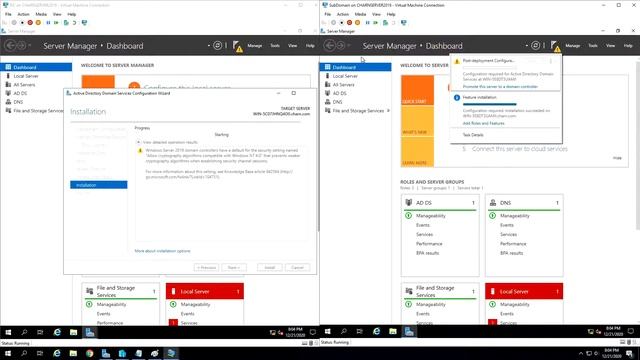Open navigation history dropdown in left Server Manager
Viewport: 640px width, 360px height.
pyautogui.click(x=29, y=46)
